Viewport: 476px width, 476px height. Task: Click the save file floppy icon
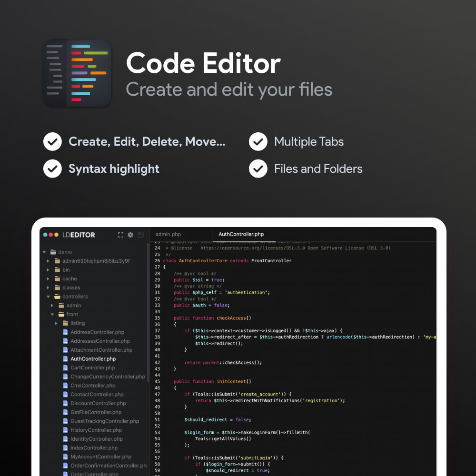(141, 235)
